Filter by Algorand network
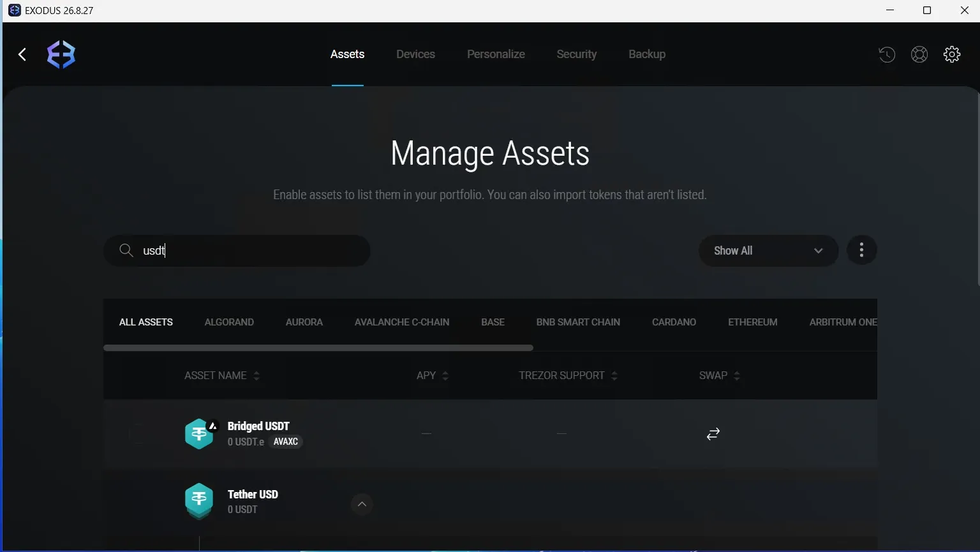980x552 pixels. (x=229, y=322)
